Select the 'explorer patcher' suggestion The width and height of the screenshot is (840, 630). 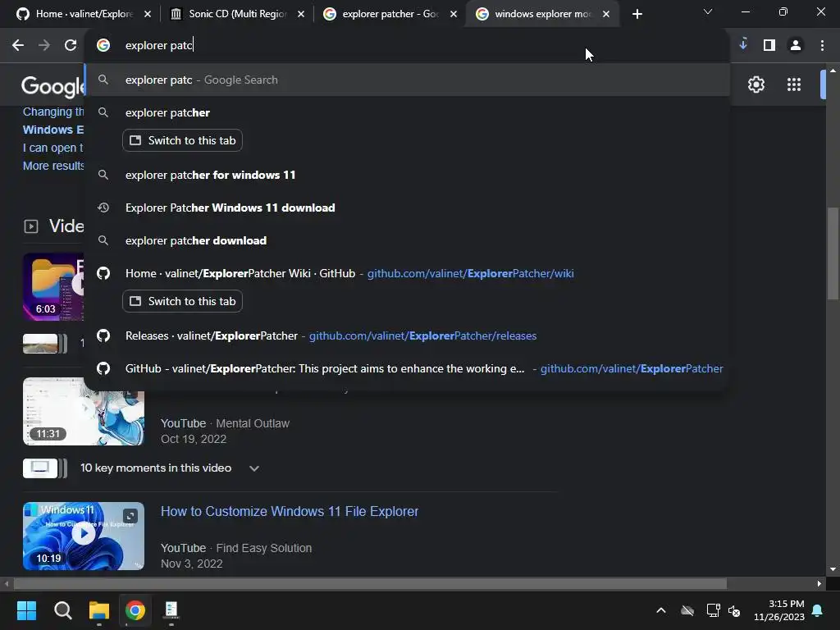pyautogui.click(x=407, y=113)
